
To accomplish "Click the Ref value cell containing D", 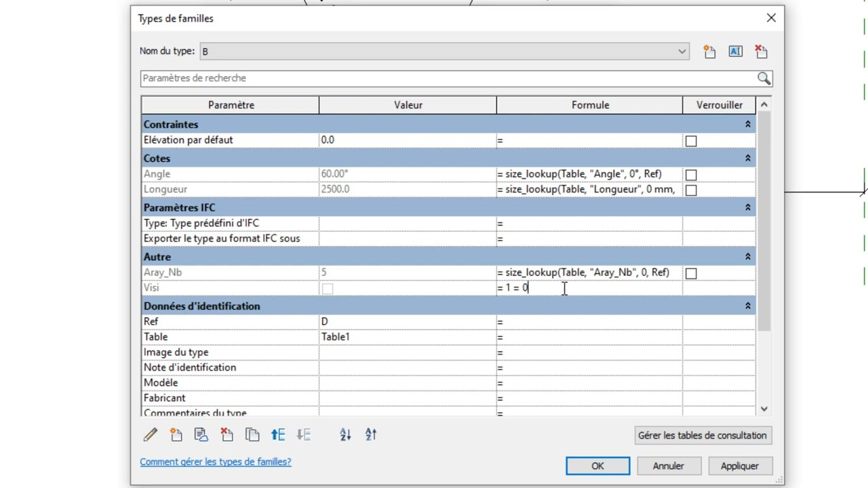I will coord(408,322).
